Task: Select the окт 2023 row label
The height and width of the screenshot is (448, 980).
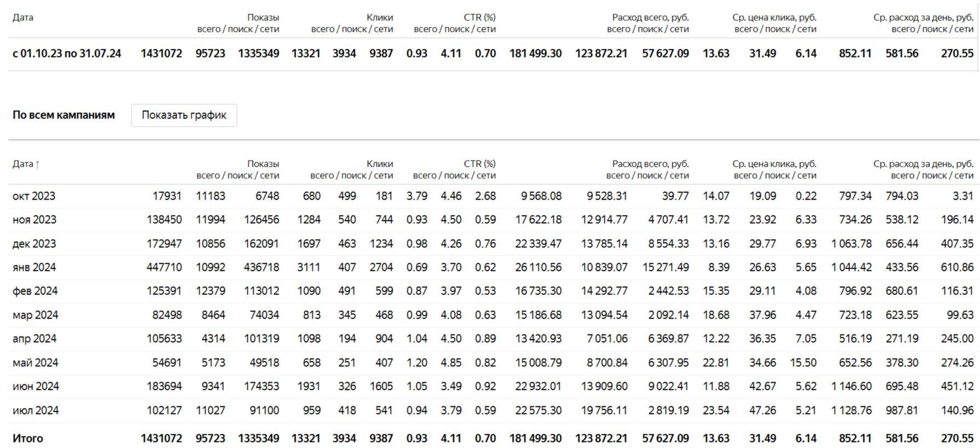Action: click(x=34, y=196)
